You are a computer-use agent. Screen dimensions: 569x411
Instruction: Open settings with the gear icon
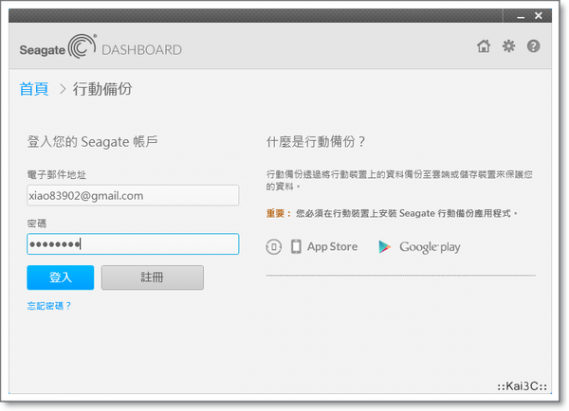click(508, 46)
